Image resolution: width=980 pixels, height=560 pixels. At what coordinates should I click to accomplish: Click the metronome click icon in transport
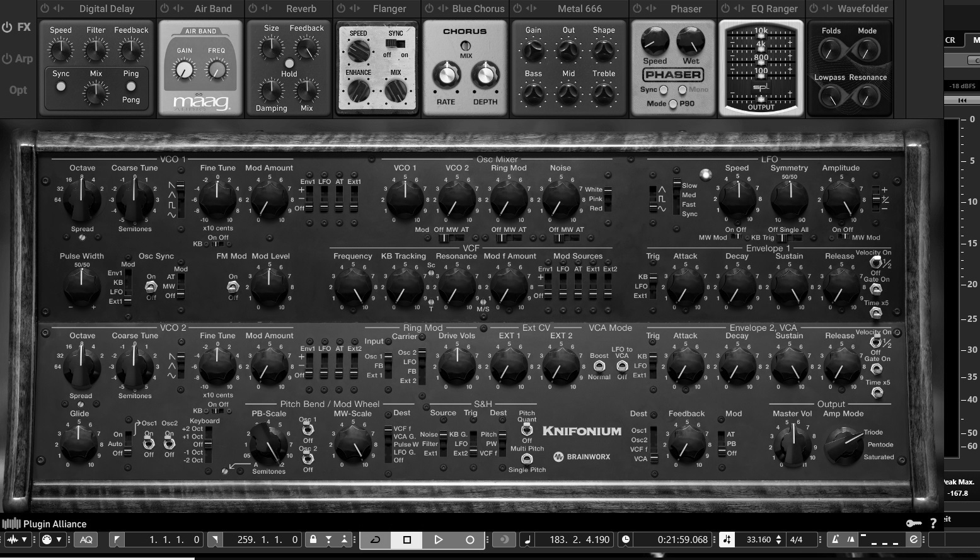click(x=835, y=539)
